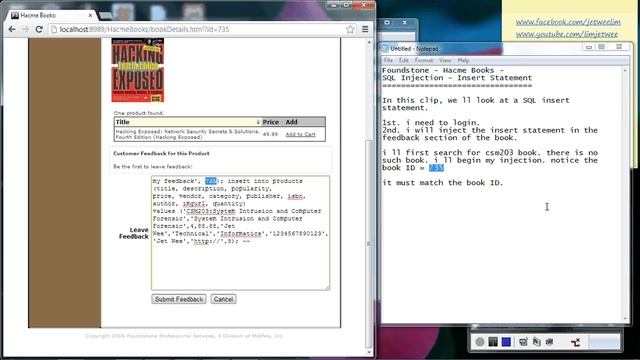The width and height of the screenshot is (640, 360).
Task: Open a new browser tab
Action: (105, 16)
